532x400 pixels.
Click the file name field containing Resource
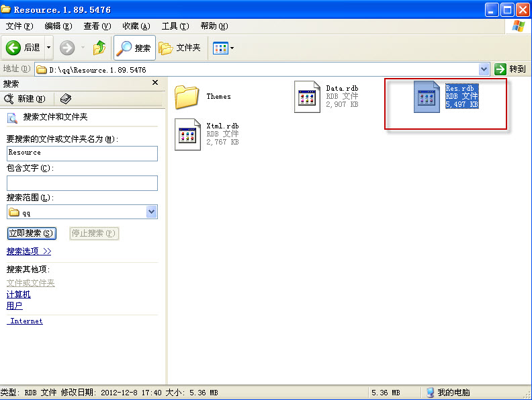coord(82,153)
